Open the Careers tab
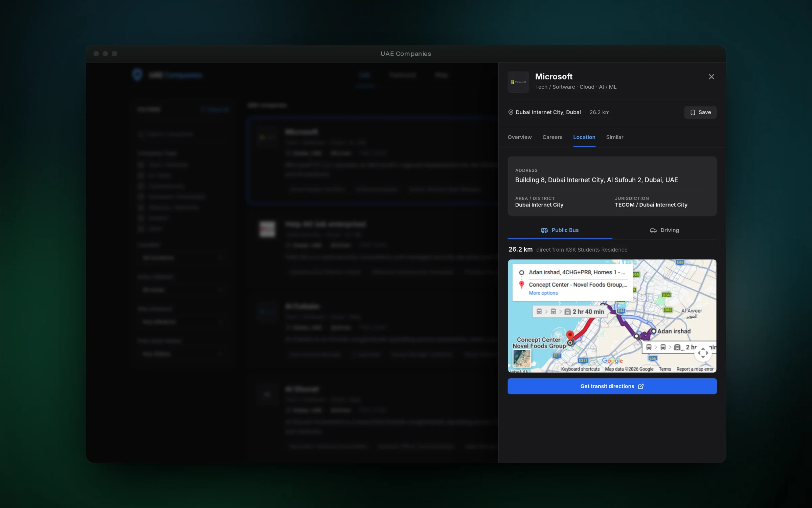Image resolution: width=812 pixels, height=508 pixels. pyautogui.click(x=552, y=137)
